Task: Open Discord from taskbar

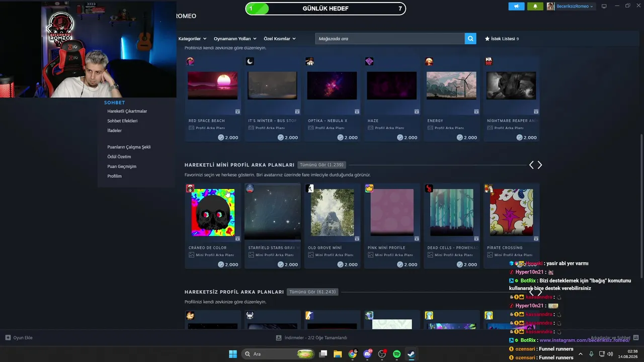Action: click(x=367, y=354)
